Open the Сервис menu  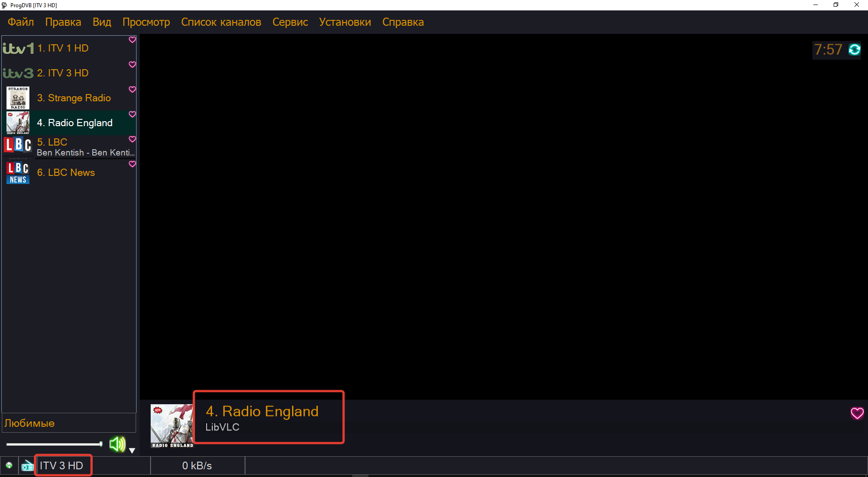(x=290, y=22)
